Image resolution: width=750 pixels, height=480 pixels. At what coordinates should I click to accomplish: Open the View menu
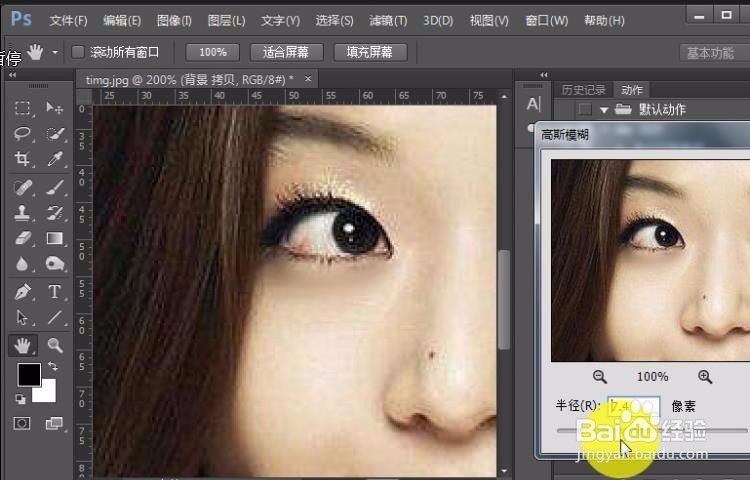click(489, 21)
